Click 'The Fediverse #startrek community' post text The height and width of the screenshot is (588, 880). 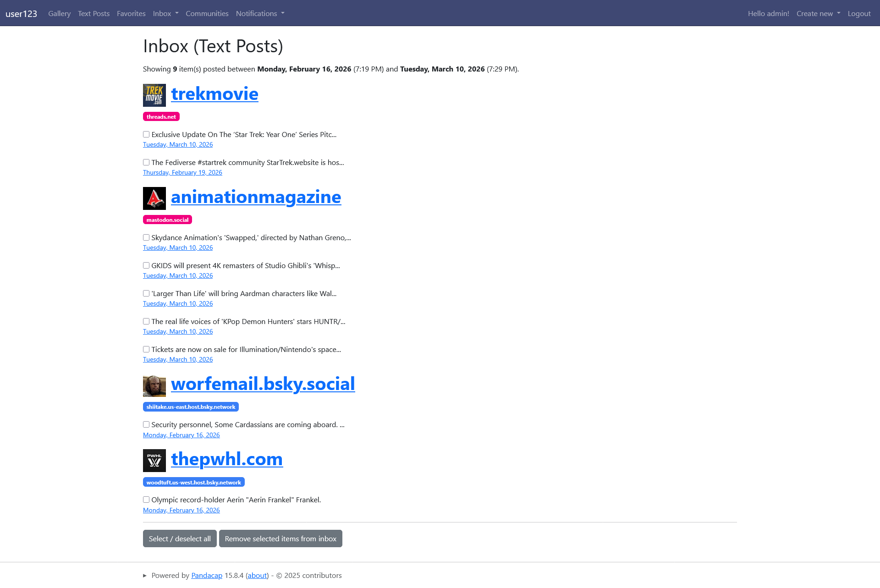point(247,162)
